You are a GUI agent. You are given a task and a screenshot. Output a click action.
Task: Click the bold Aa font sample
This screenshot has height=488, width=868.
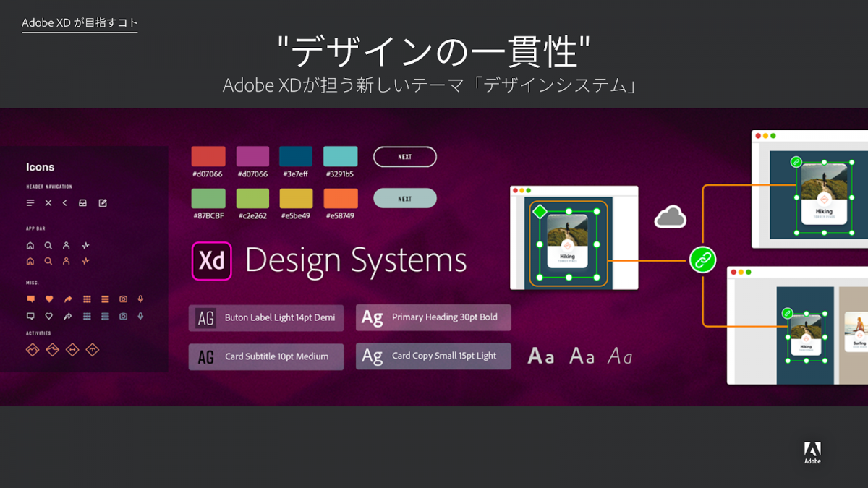click(540, 356)
